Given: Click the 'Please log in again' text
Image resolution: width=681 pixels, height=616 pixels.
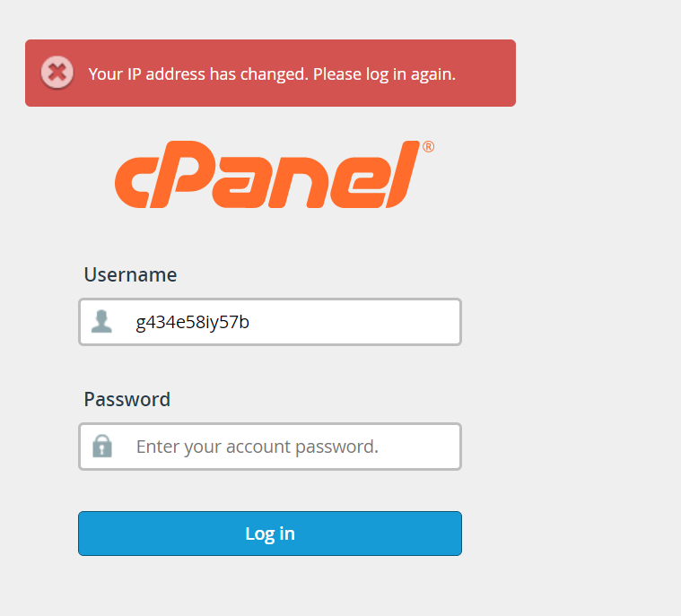Looking at the screenshot, I should (x=385, y=74).
